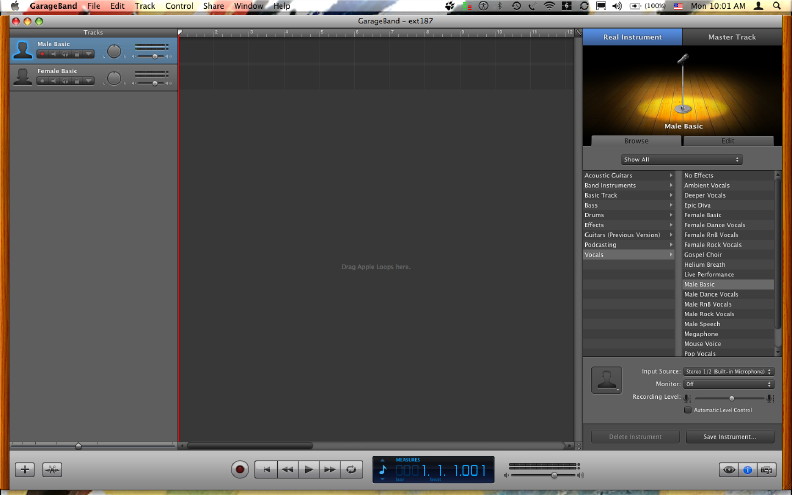Select the Browse tab
The height and width of the screenshot is (495, 792).
[x=636, y=141]
